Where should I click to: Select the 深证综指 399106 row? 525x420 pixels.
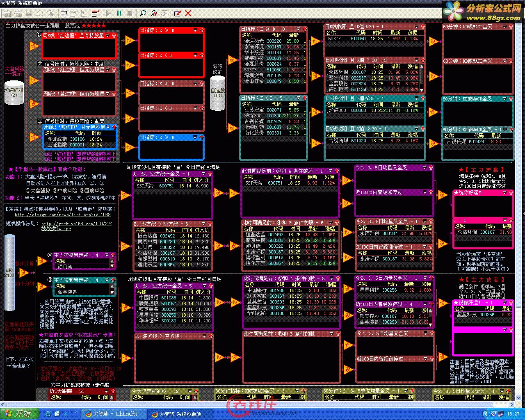coord(80,139)
